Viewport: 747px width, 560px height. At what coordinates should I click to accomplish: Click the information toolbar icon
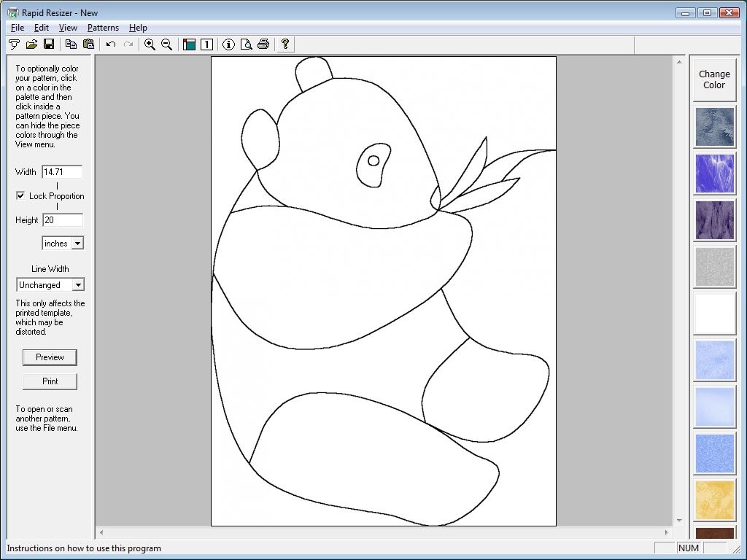pos(228,44)
